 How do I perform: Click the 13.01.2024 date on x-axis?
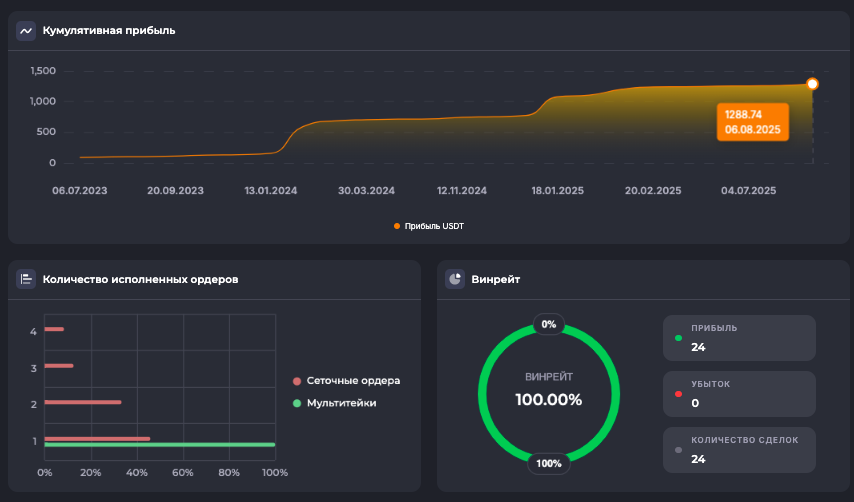[271, 190]
